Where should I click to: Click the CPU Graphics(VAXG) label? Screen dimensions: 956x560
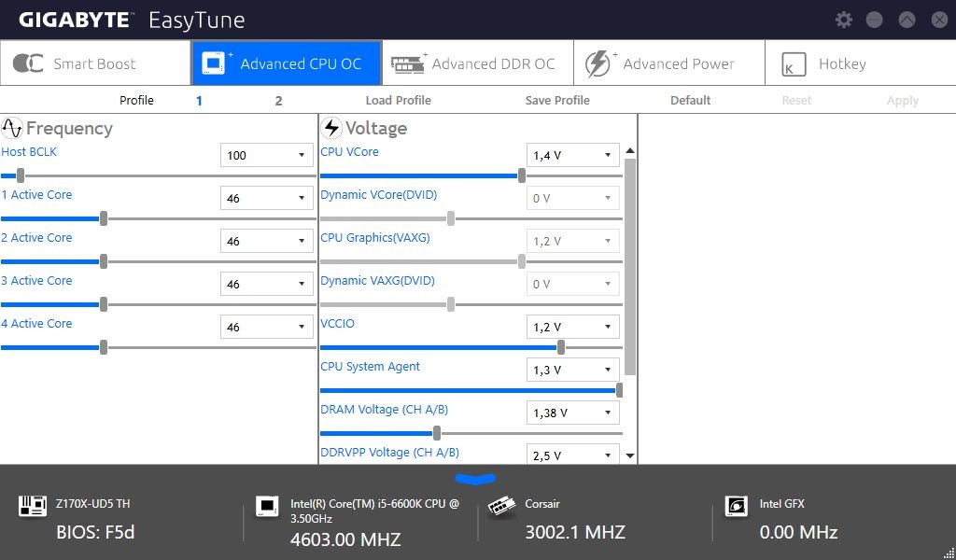(x=375, y=238)
